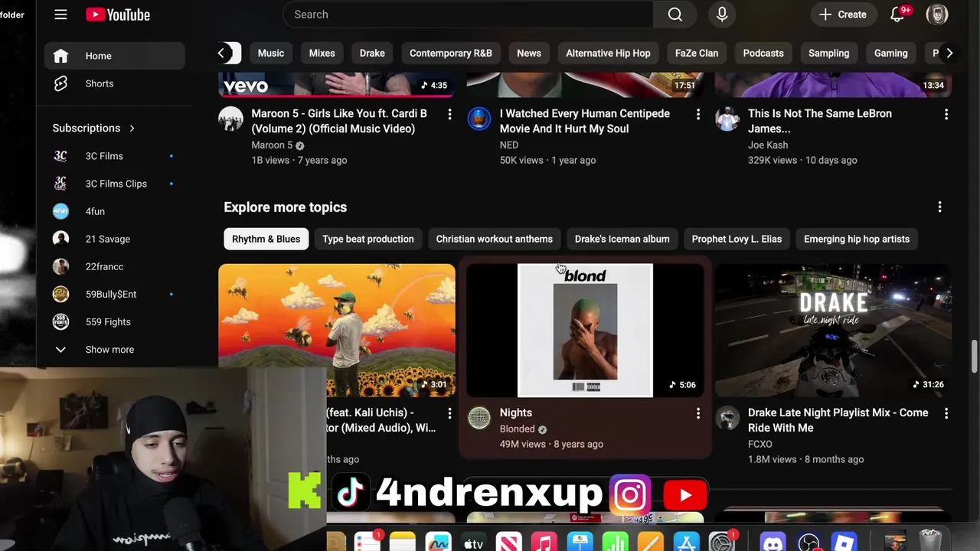Viewport: 980px width, 551px height.
Task: Select the FaZe Clan chip
Action: click(697, 53)
